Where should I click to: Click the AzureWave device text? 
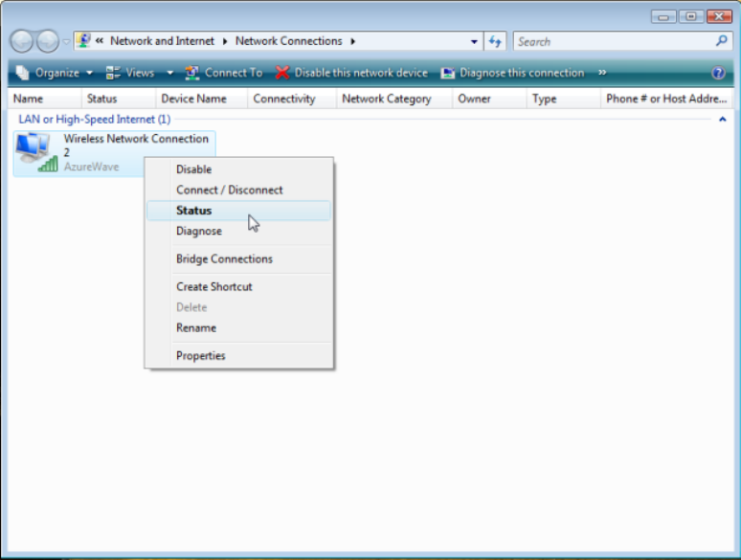tap(92, 167)
